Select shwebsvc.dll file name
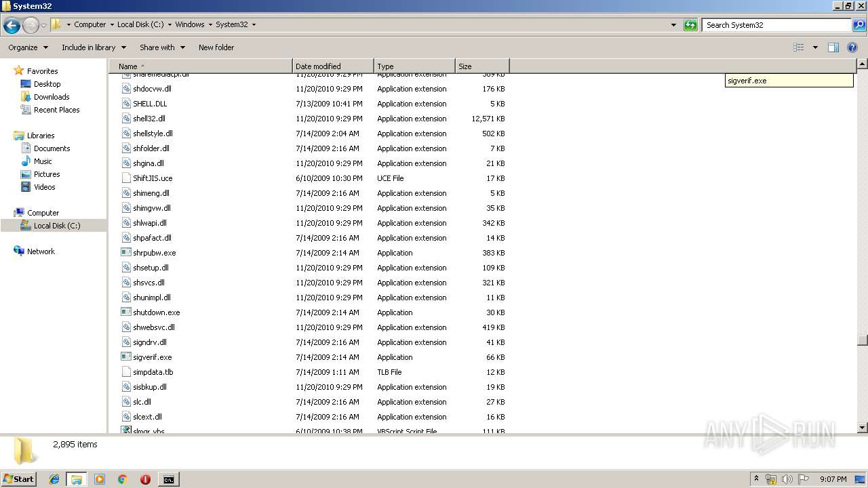The width and height of the screenshot is (868, 488). click(x=154, y=327)
